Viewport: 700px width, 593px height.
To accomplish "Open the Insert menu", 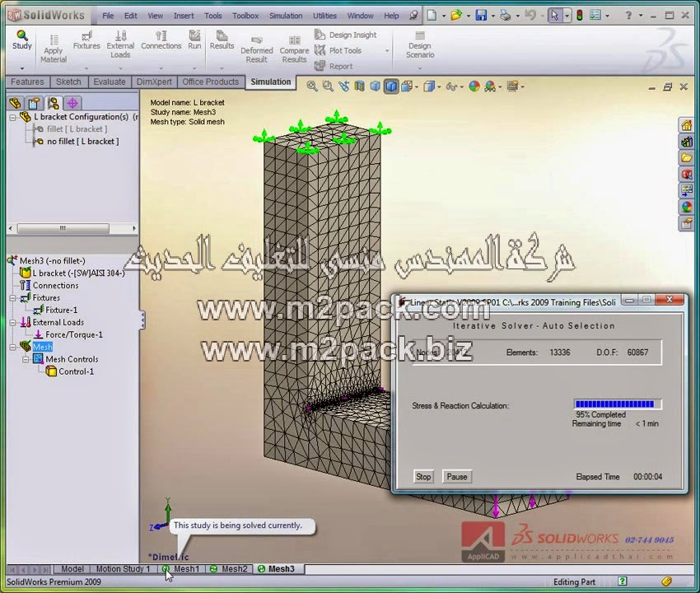I will pos(184,16).
